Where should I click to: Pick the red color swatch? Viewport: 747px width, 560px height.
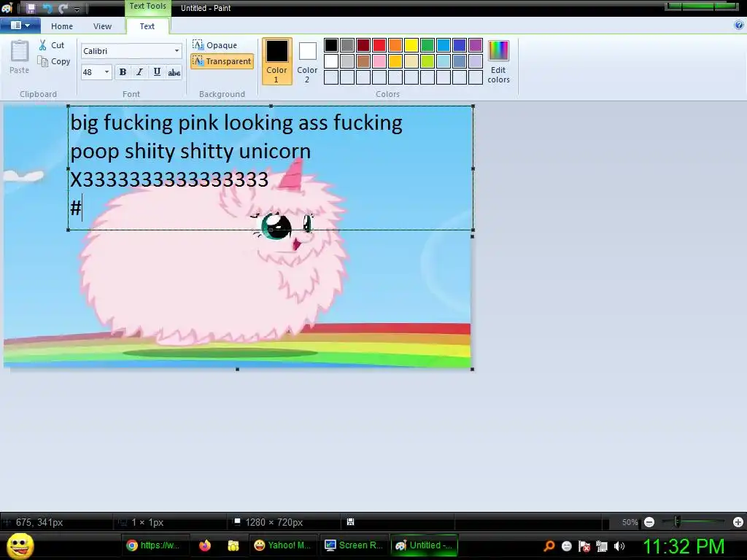pos(379,45)
